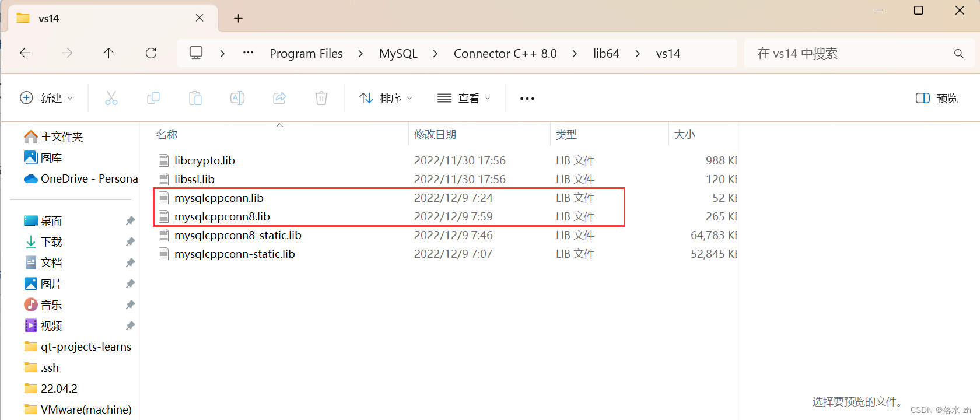Open MySQL breadcrumb folder

pyautogui.click(x=398, y=54)
